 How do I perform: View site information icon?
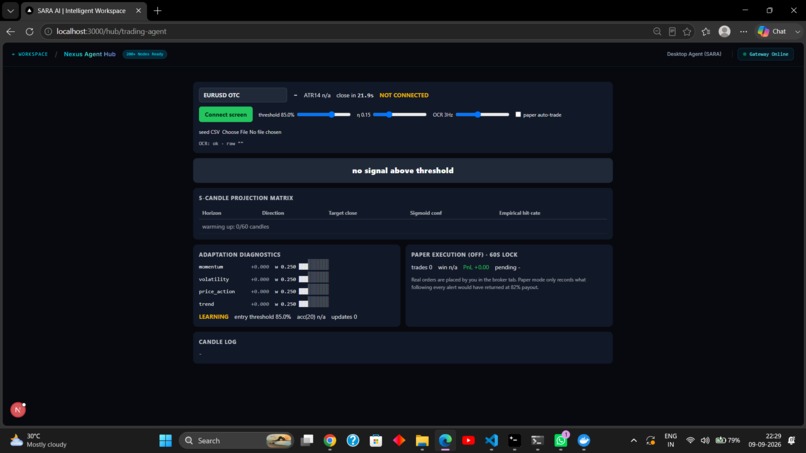[48, 31]
